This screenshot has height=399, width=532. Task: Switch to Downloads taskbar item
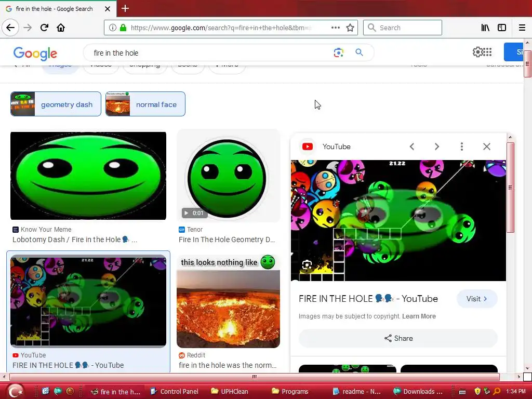click(x=418, y=392)
